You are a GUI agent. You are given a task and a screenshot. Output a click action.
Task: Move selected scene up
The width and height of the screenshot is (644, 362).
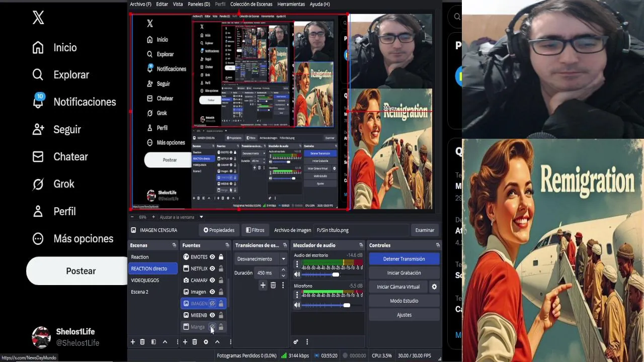[x=165, y=342]
